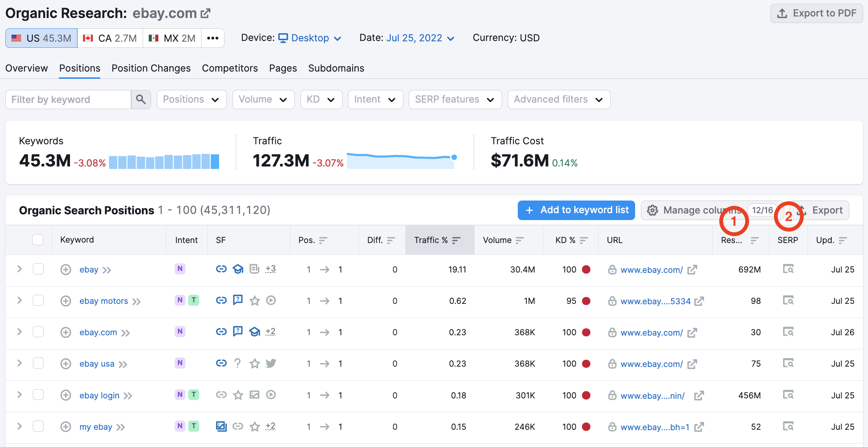The width and height of the screenshot is (868, 447).
Task: Open the Competitors tab
Action: (230, 68)
